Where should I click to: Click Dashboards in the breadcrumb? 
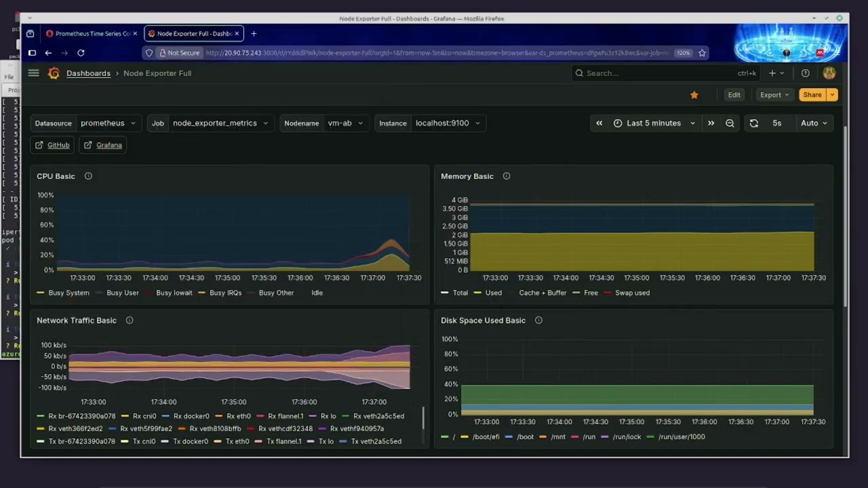(x=88, y=73)
